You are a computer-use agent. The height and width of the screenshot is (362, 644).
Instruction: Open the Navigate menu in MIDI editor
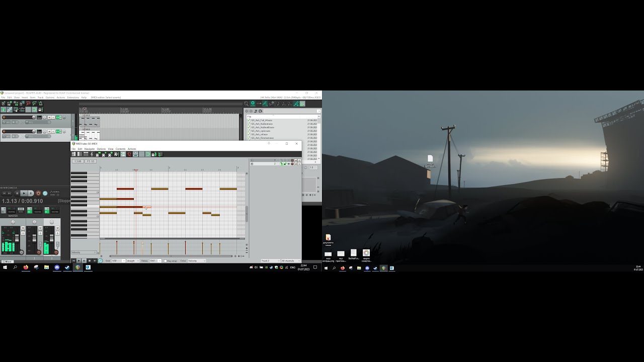point(90,149)
